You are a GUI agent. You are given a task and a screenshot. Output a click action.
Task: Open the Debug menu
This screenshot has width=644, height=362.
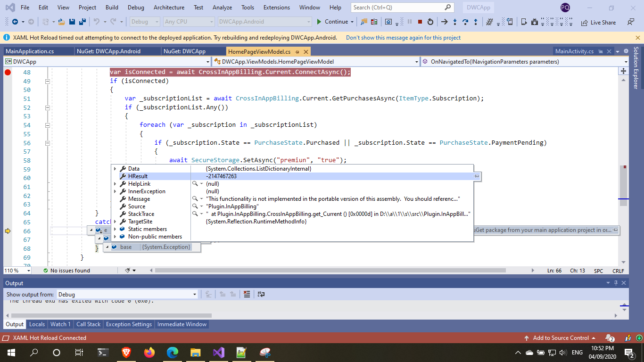point(136,8)
